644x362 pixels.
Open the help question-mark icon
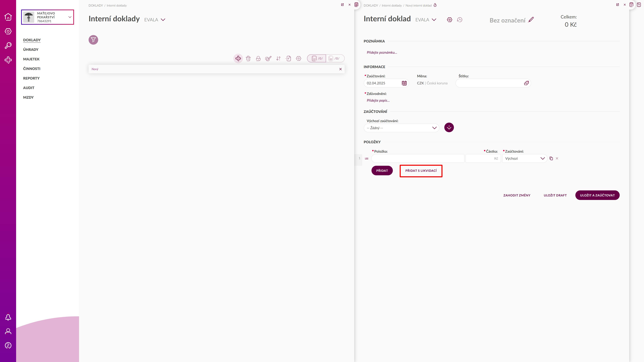pos(8,346)
